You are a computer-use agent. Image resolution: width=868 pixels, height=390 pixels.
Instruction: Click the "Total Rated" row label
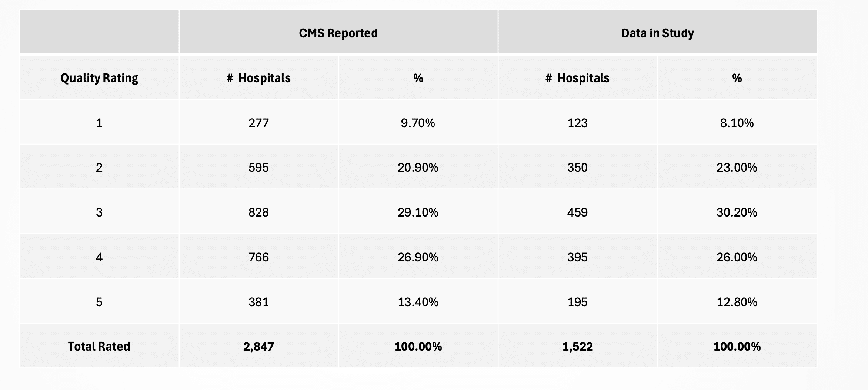point(99,346)
